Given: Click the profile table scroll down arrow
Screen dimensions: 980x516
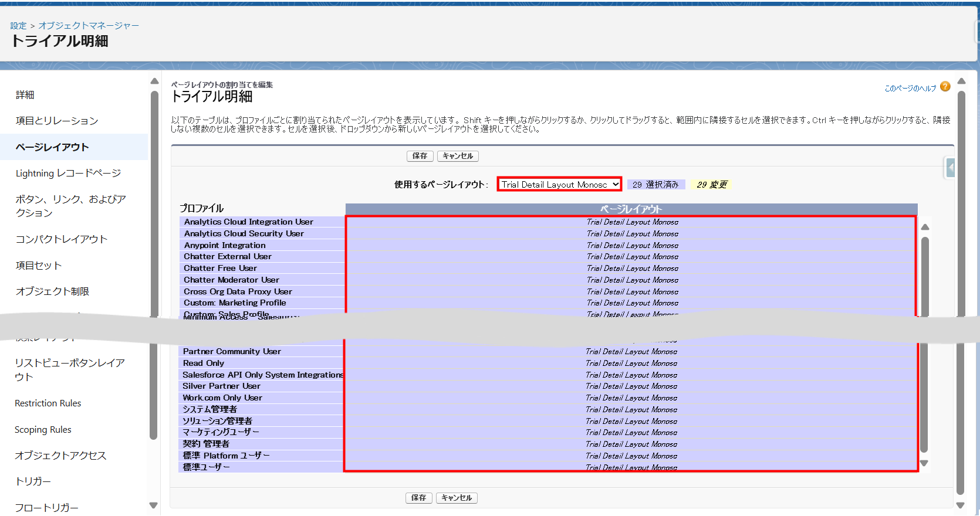Looking at the screenshot, I should click(924, 463).
